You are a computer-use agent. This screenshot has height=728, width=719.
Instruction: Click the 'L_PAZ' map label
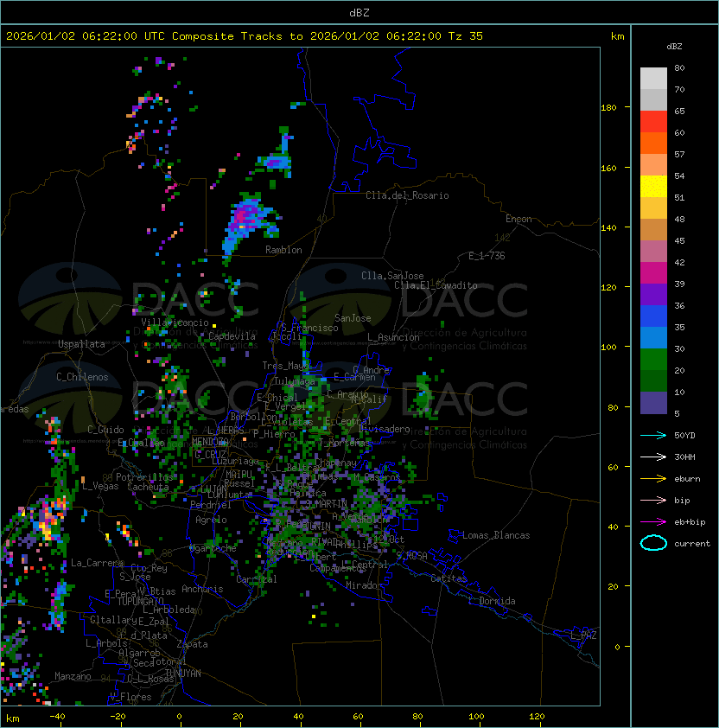pos(583,635)
